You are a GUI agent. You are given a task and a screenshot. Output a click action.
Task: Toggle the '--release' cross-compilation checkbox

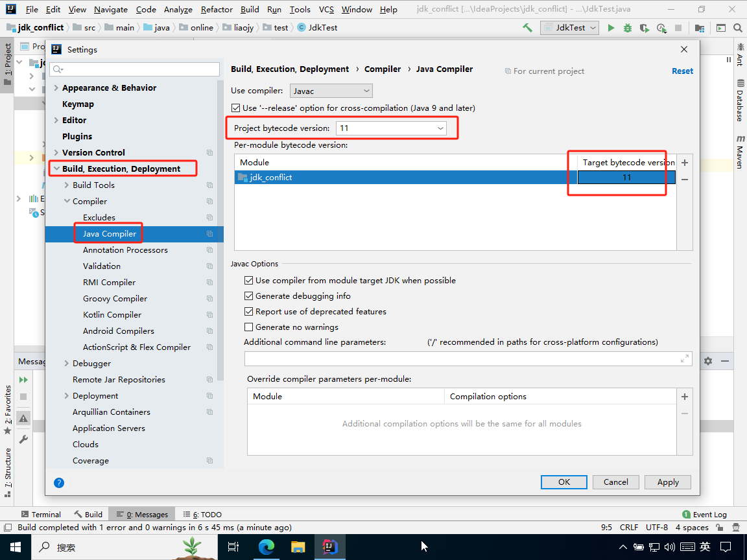click(236, 108)
